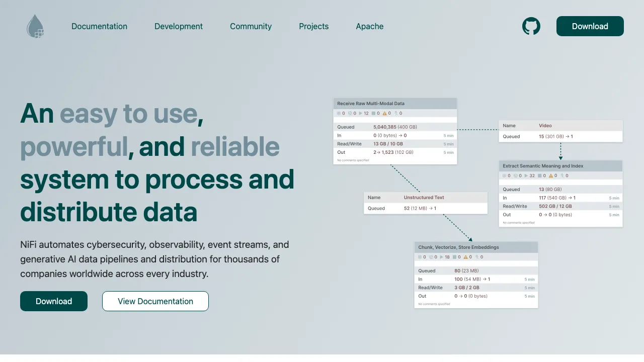Image resolution: width=644 pixels, height=362 pixels.
Task: Open the GitHub repository icon
Action: tap(531, 26)
